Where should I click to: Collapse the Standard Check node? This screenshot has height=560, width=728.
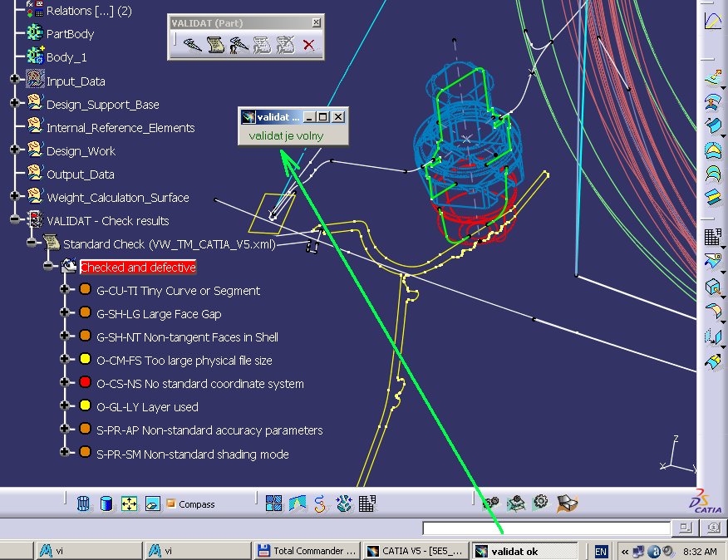pyautogui.click(x=31, y=242)
